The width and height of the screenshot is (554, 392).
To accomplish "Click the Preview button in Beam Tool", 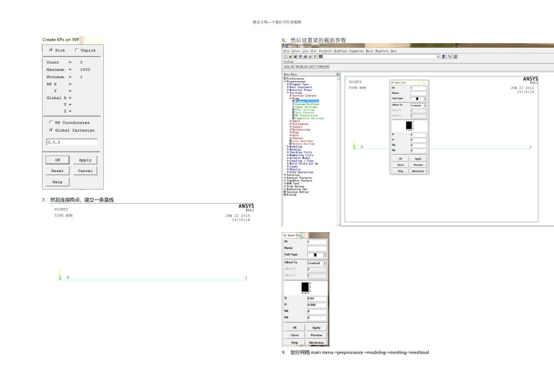I will (x=316, y=335).
